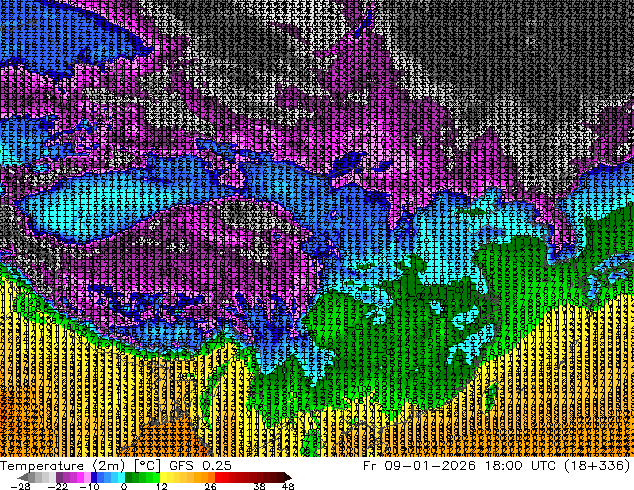Click the 48 label at the scale end
634x490 pixels.
pyautogui.click(x=288, y=486)
